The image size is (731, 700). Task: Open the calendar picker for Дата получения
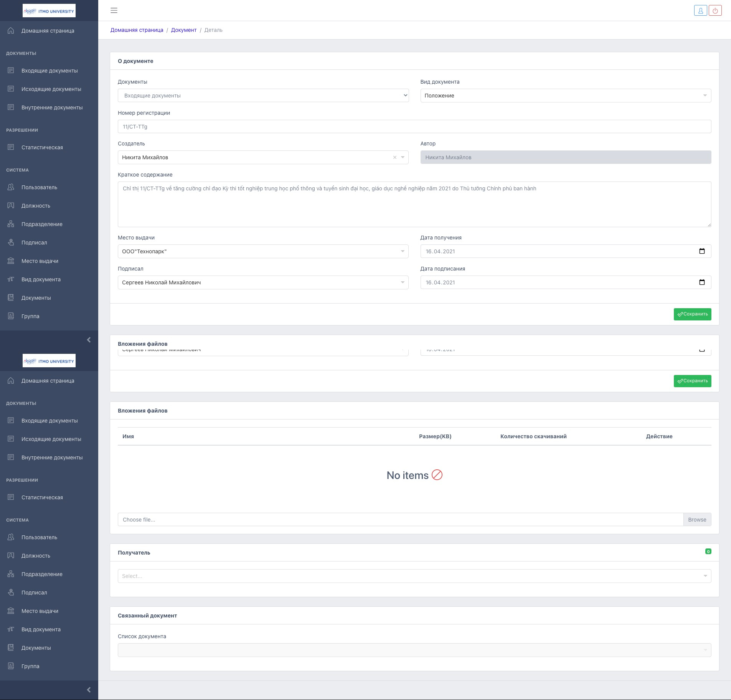point(702,251)
